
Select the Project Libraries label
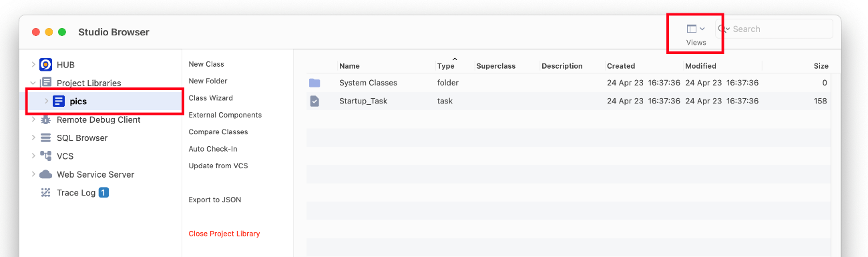point(89,83)
